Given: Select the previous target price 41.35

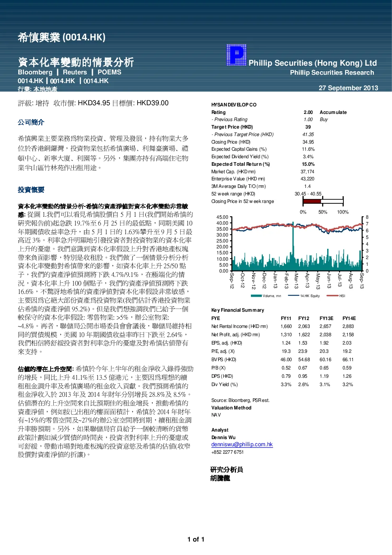Looking at the screenshot, I should pos(308,134).
